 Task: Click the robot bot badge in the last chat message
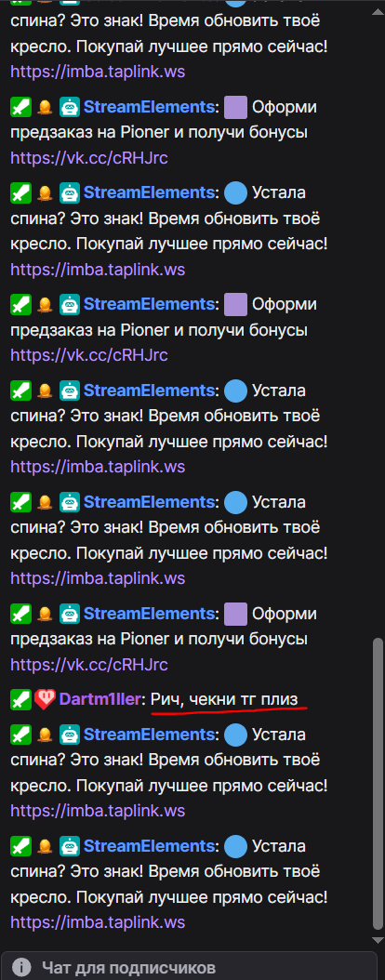(x=70, y=846)
